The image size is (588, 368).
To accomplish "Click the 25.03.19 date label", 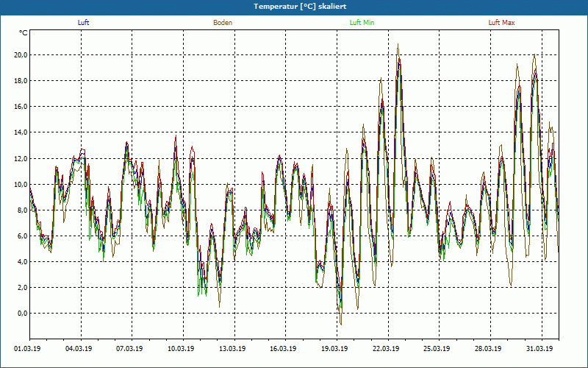I will pyautogui.click(x=437, y=349).
